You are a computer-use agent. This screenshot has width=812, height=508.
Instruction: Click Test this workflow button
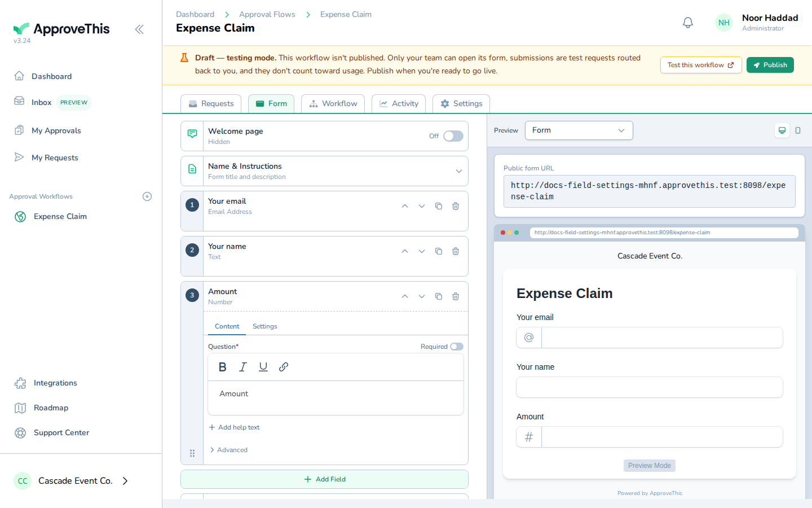[x=701, y=65]
